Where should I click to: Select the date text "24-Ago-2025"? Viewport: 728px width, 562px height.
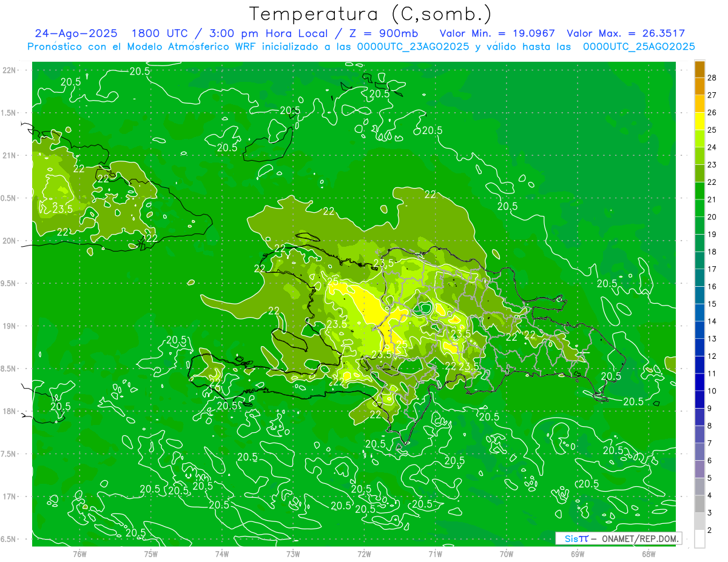point(76,33)
